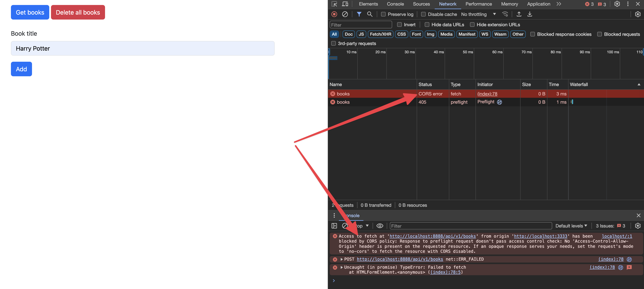Click the import HAR upload icon
The width and height of the screenshot is (644, 289).
[519, 14]
